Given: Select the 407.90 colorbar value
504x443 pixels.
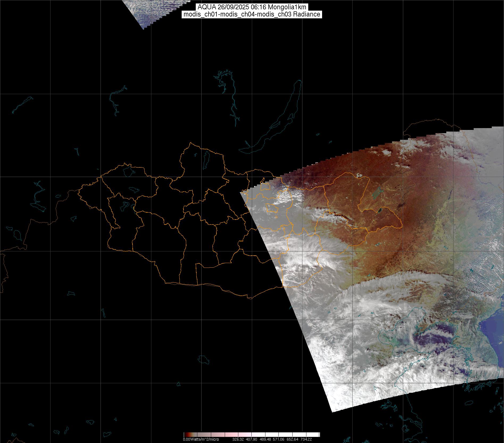Looking at the screenshot, I should [251, 439].
